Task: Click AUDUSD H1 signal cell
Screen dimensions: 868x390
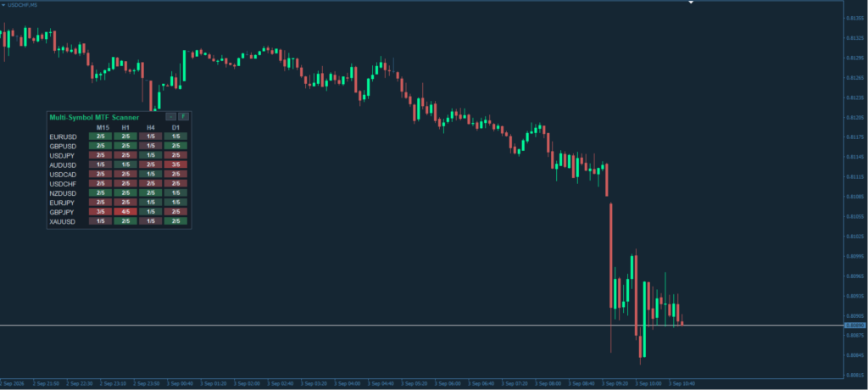Action: coord(125,164)
